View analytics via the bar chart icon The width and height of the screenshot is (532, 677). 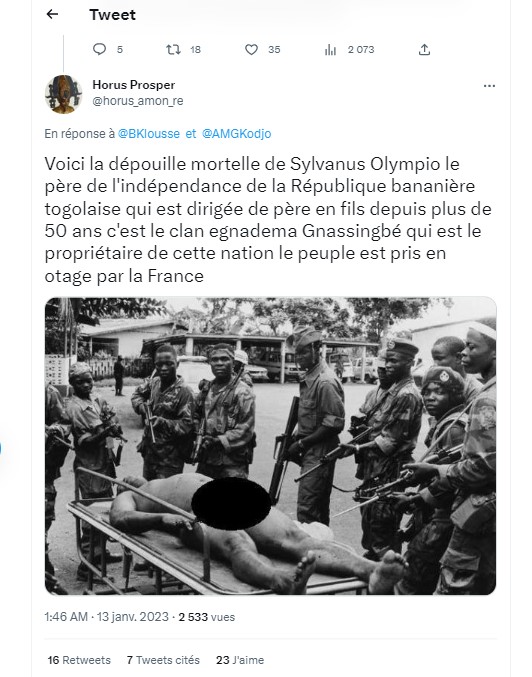point(330,50)
